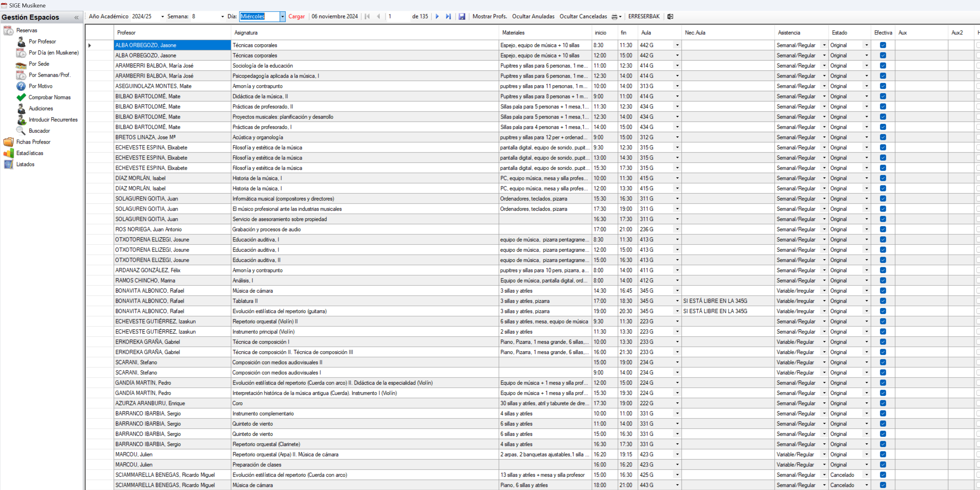This screenshot has height=490, width=980.
Task: Go to next record arrow
Action: pyautogui.click(x=437, y=16)
